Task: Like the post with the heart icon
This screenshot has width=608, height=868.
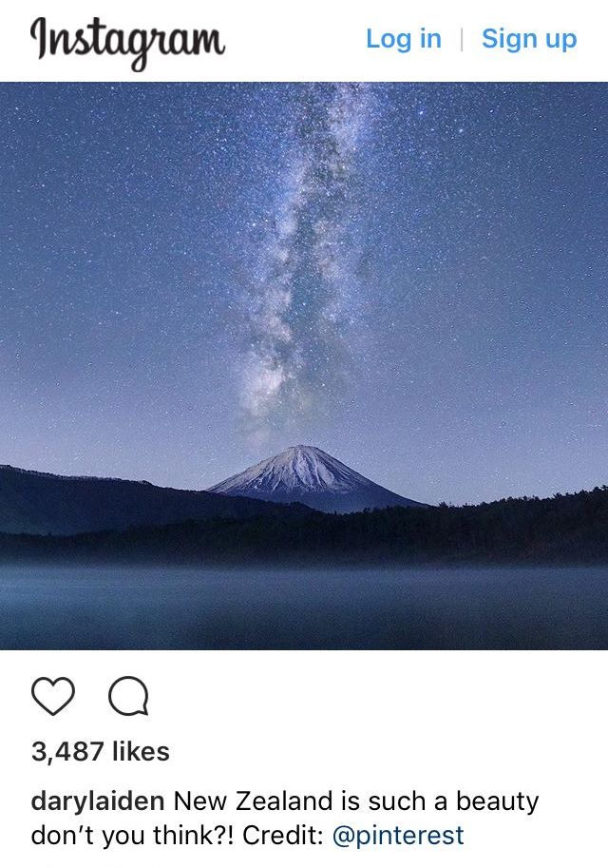Action: pyautogui.click(x=53, y=696)
